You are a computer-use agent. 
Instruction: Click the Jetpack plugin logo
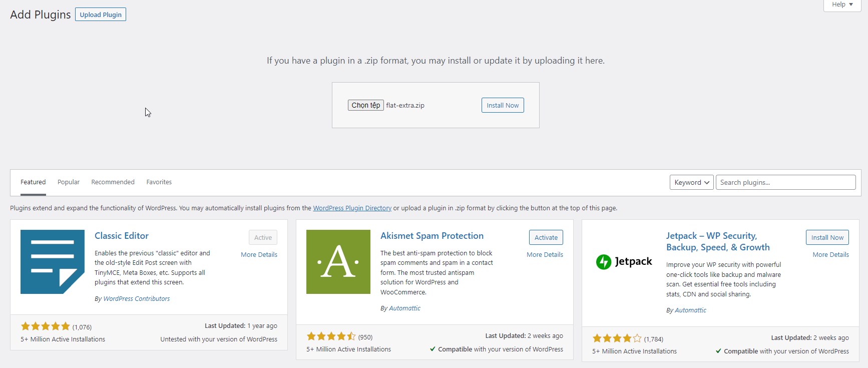(x=624, y=262)
